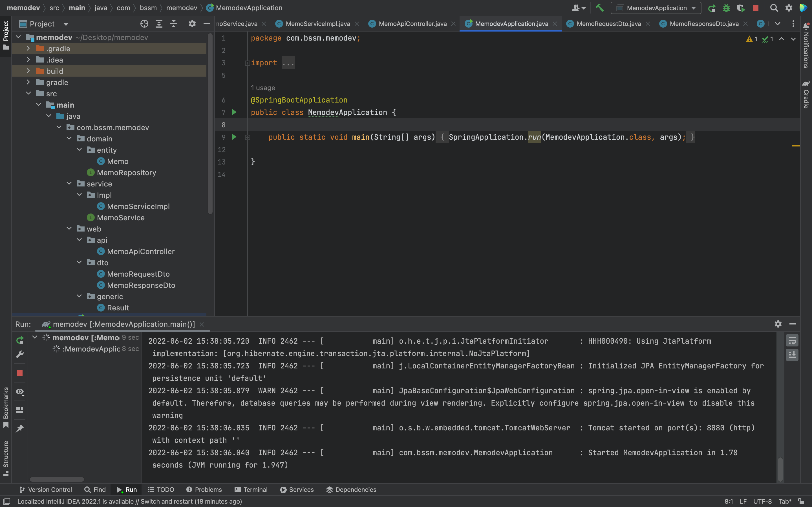
Task: Click the Search Everywhere magnifier icon
Action: coord(774,8)
